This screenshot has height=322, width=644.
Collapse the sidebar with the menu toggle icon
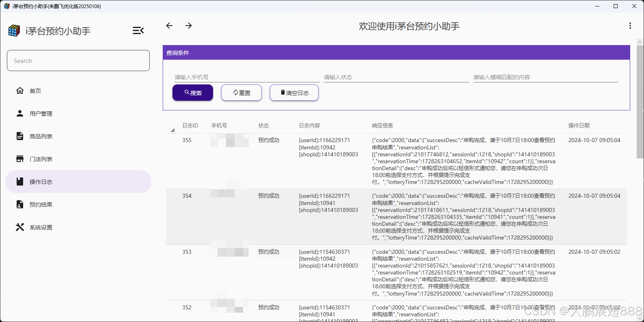tap(138, 30)
